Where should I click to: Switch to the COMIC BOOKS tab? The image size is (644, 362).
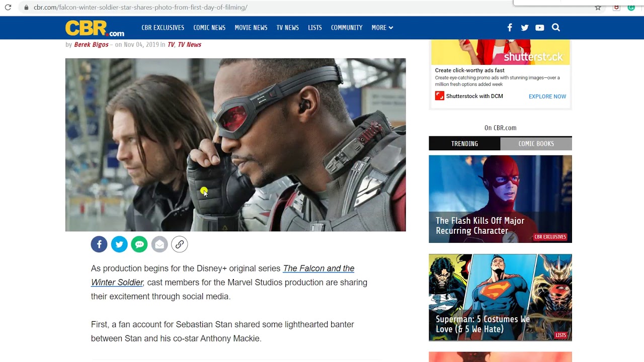tap(536, 144)
